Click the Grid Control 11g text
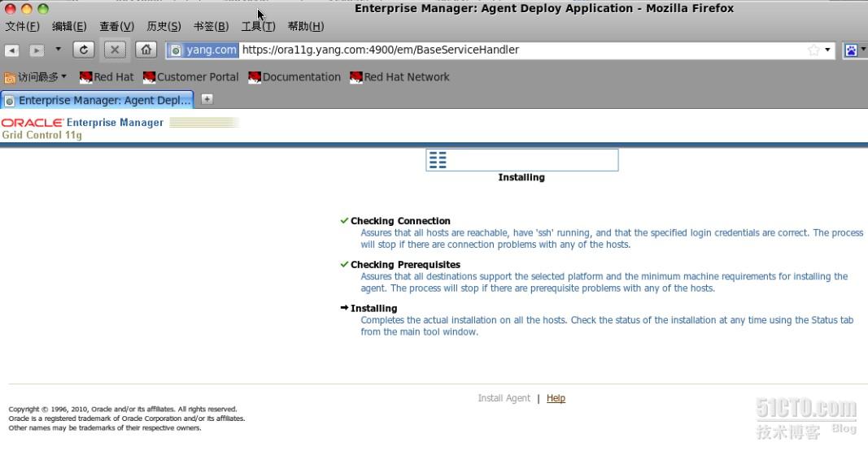The width and height of the screenshot is (868, 451). (42, 135)
